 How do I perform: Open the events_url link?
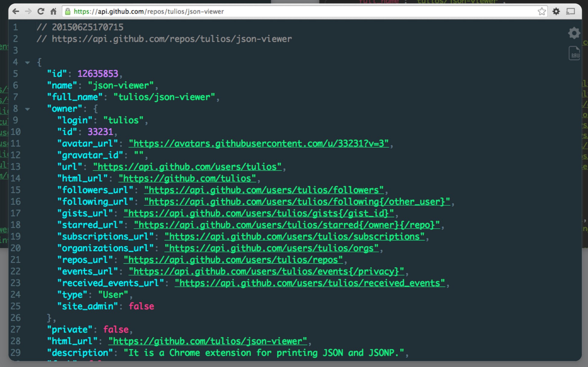point(266,271)
